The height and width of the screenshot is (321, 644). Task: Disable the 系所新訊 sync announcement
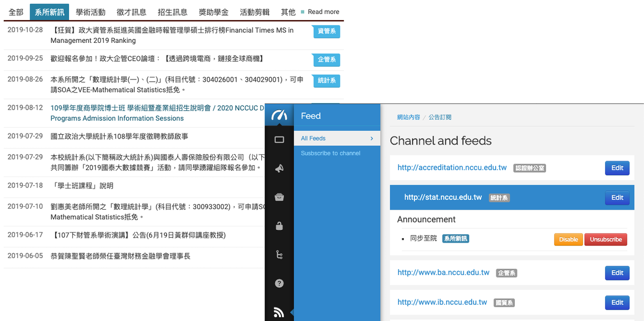coord(568,239)
